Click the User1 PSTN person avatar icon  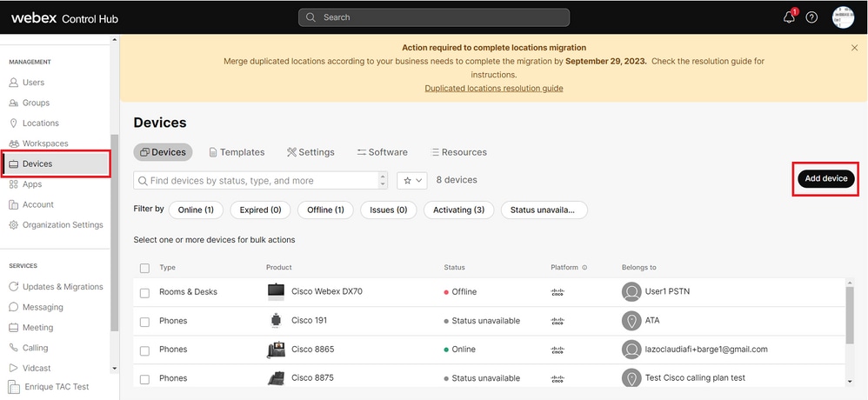[x=631, y=291]
